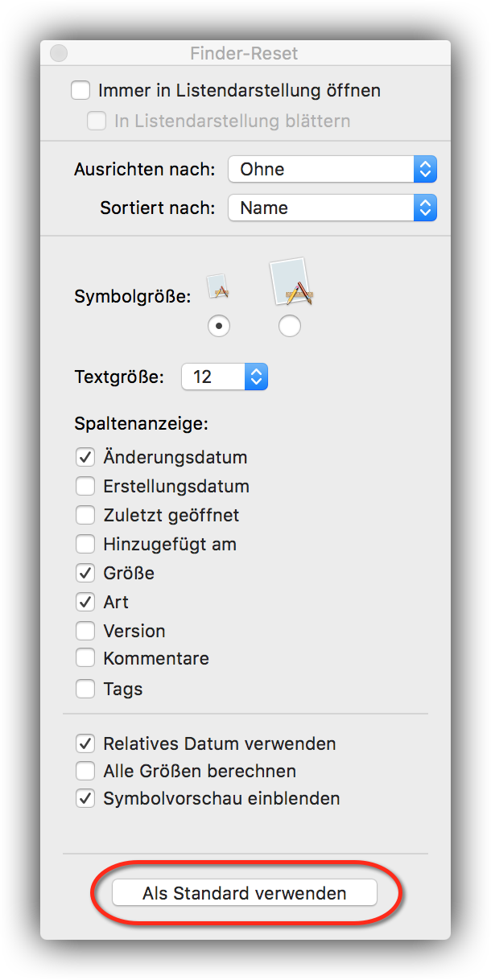Click the small symbol size icon
Image resolution: width=491 pixels, height=980 pixels.
point(219,288)
